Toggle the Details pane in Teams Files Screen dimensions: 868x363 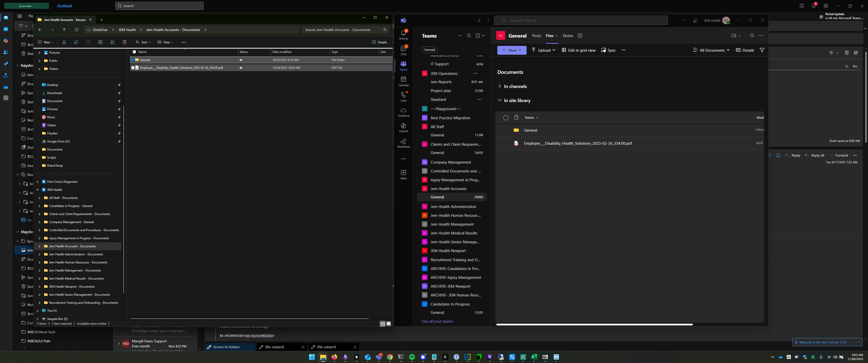[745, 50]
